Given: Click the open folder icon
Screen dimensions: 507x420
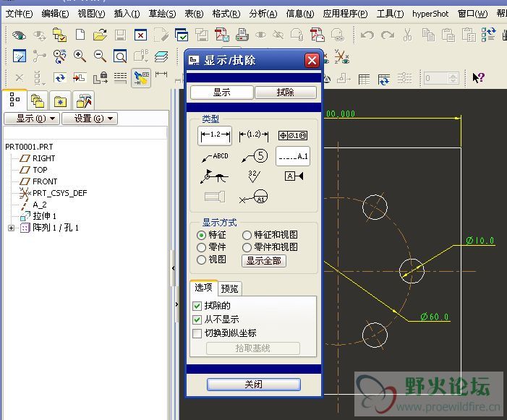Looking at the screenshot, I should tap(100, 35).
